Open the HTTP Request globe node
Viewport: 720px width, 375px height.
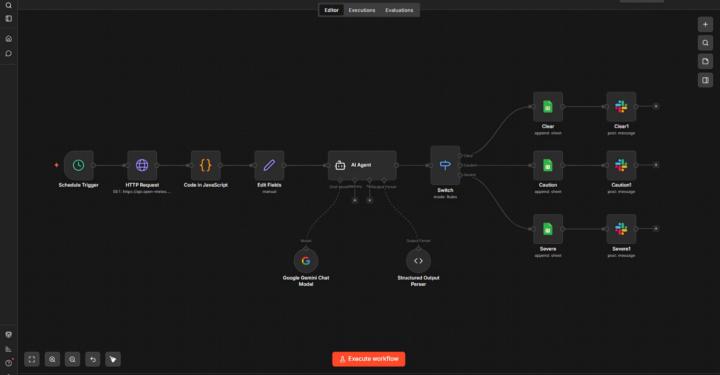click(142, 165)
